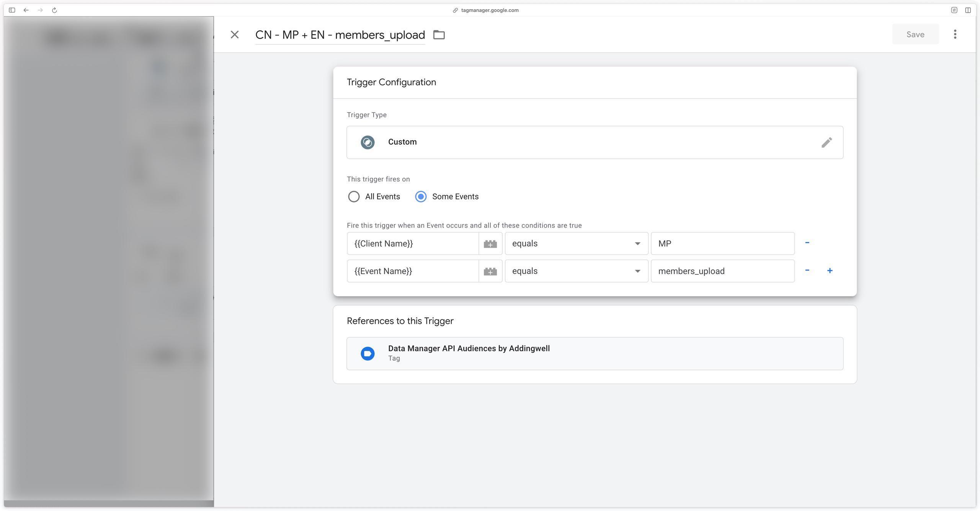This screenshot has height=511, width=980.
Task: Open the three-dot more actions menu
Action: point(955,34)
